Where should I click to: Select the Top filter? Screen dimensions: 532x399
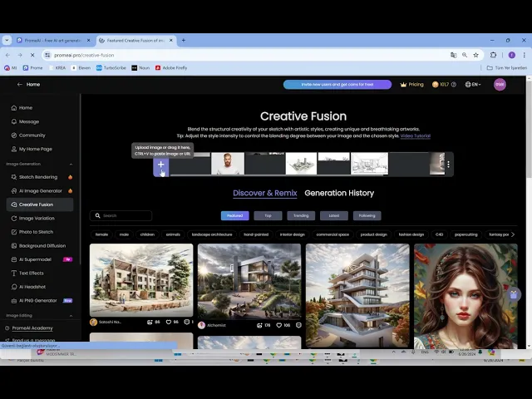pyautogui.click(x=268, y=216)
